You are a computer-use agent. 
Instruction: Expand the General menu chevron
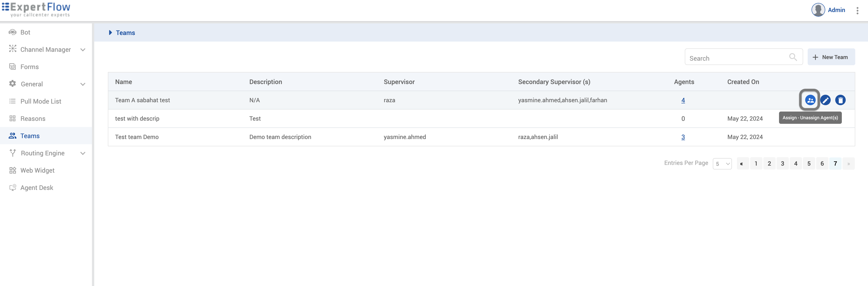tap(83, 84)
